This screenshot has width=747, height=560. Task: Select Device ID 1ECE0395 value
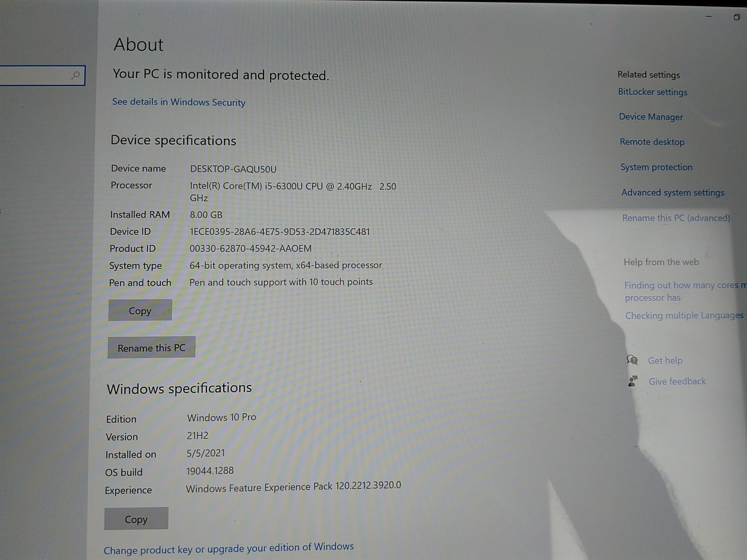coord(280,231)
